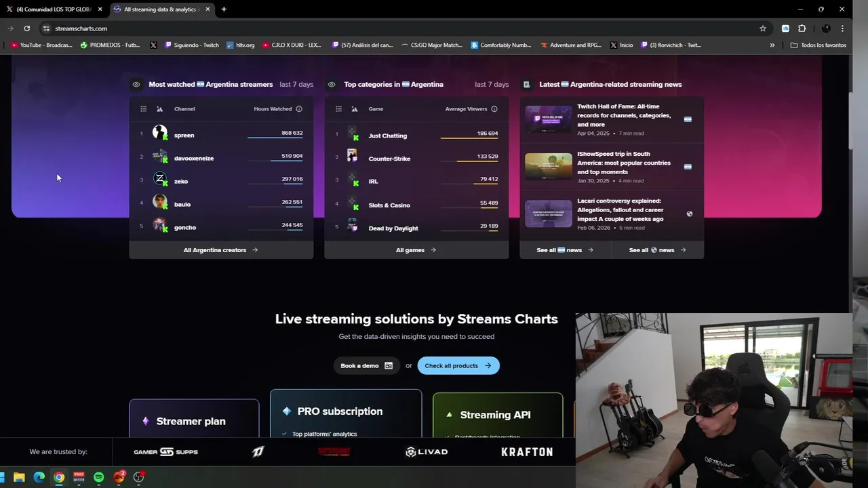
Task: Click the globe icon on Lacari news row
Action: pos(690,213)
